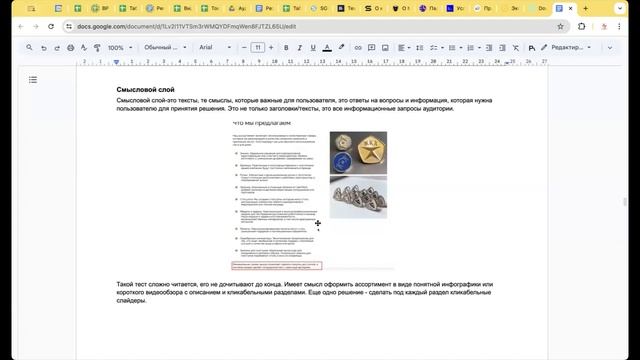The height and width of the screenshot is (360, 640).
Task: Click the bulleted list icon
Action: tap(452, 48)
